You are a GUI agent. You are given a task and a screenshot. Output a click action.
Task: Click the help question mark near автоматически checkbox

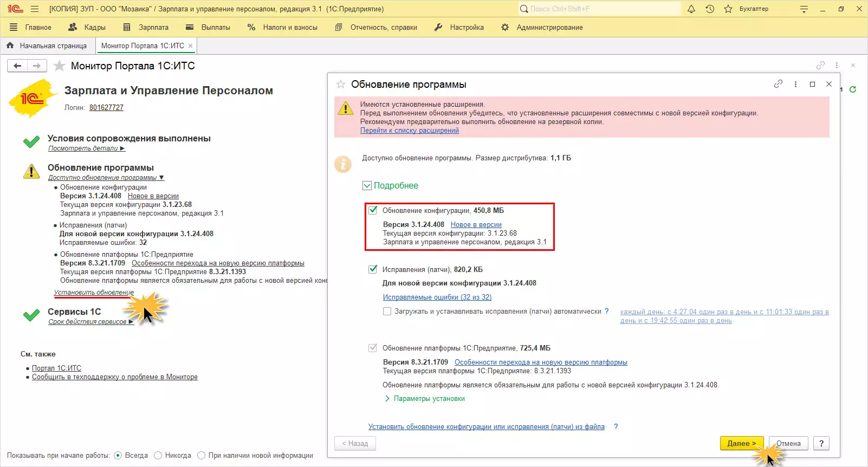(607, 312)
